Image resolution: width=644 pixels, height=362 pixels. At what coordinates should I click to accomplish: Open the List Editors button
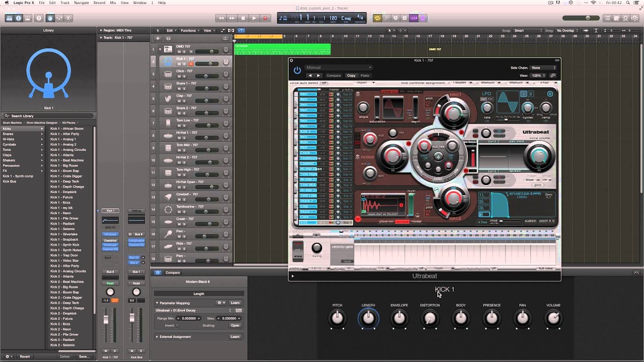(608, 18)
